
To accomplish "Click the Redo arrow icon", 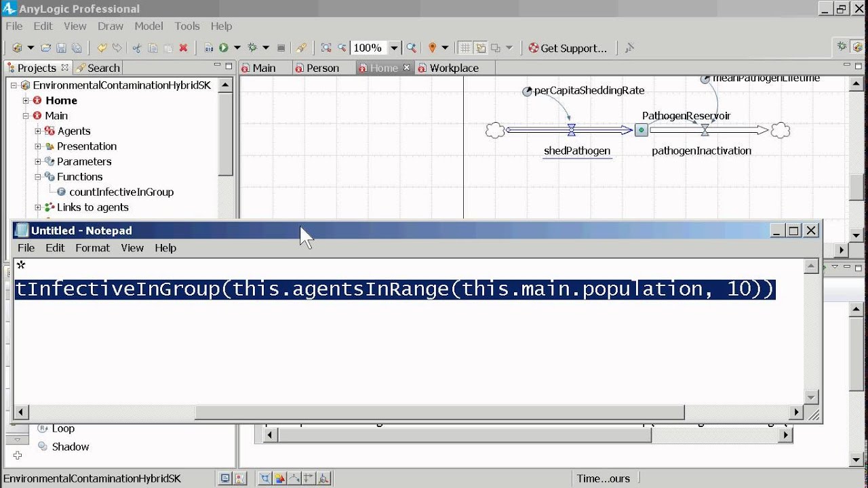I will coord(117,48).
